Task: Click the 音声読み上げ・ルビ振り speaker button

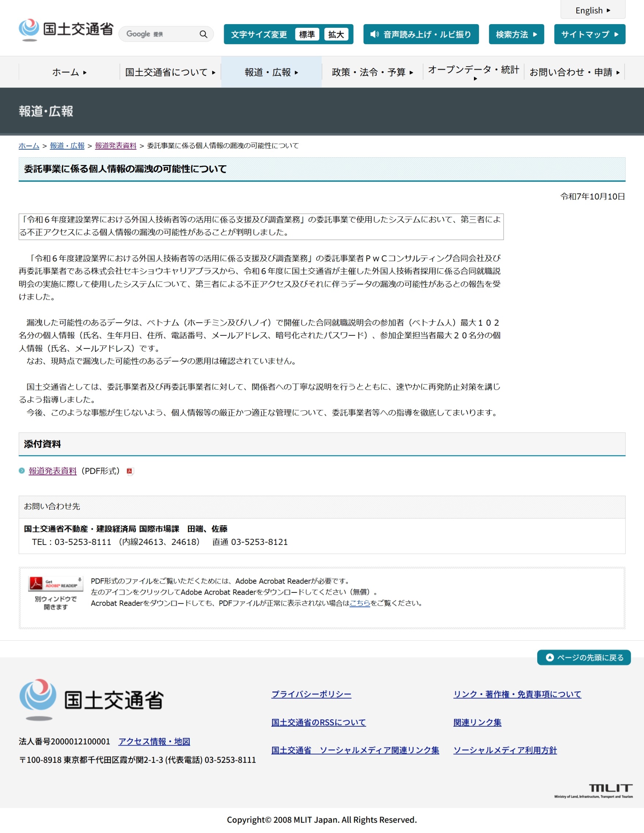Action: pos(421,34)
